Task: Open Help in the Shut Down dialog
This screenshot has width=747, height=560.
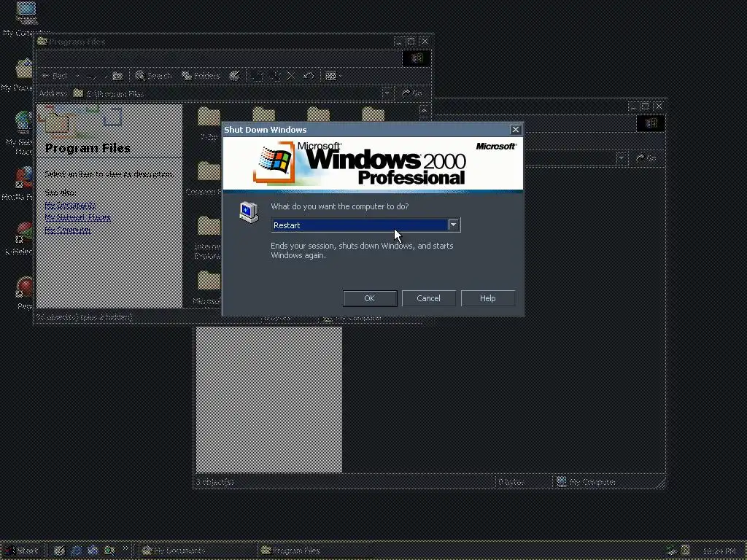Action: pos(488,298)
